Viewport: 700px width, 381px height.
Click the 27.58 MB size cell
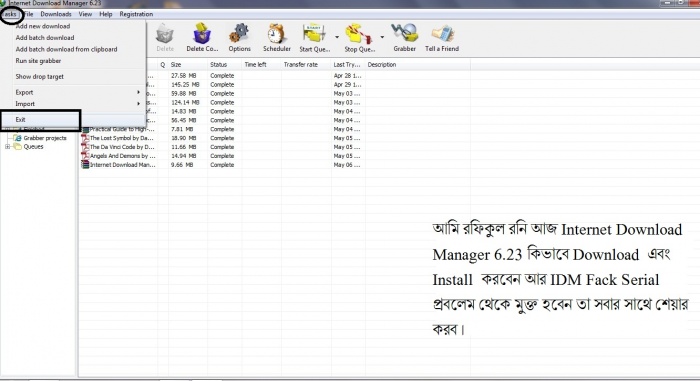[x=183, y=76]
